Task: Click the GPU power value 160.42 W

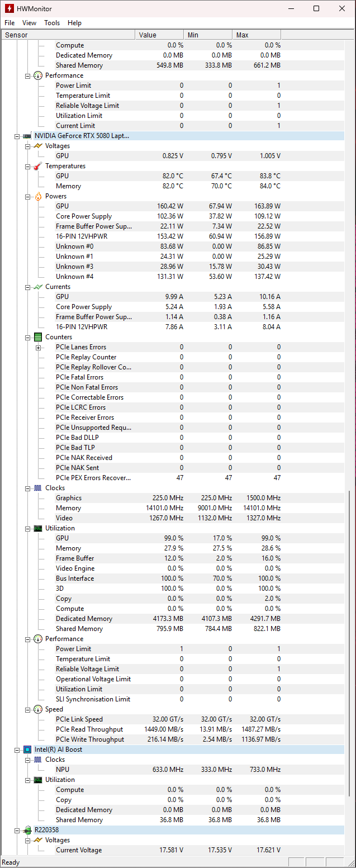Action: click(170, 206)
